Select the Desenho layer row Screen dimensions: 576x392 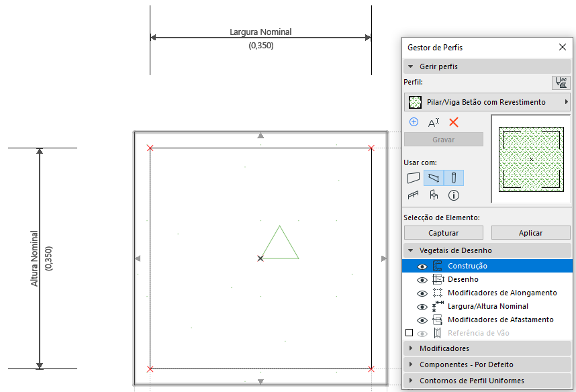487,279
